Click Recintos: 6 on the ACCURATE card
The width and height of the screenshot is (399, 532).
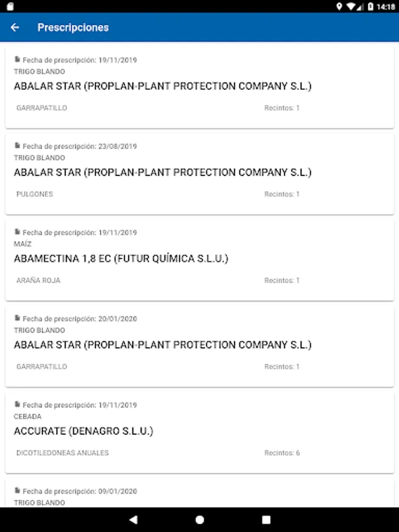(x=282, y=453)
